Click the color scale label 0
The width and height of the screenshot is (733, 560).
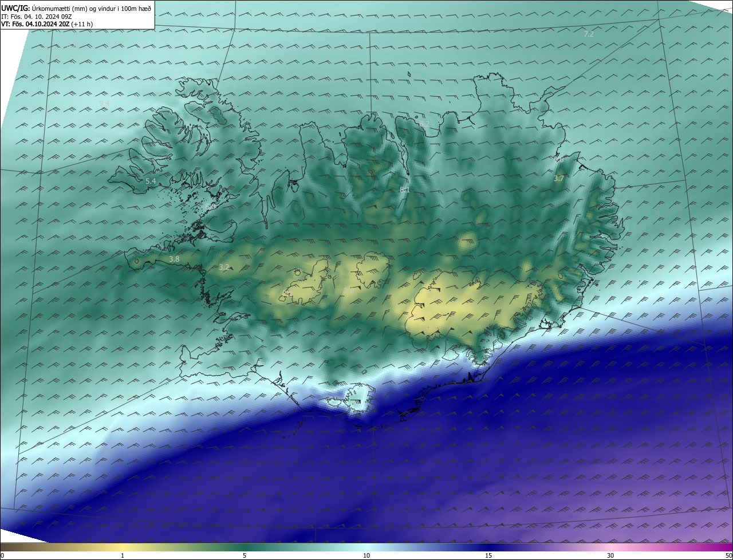[x=2, y=555]
